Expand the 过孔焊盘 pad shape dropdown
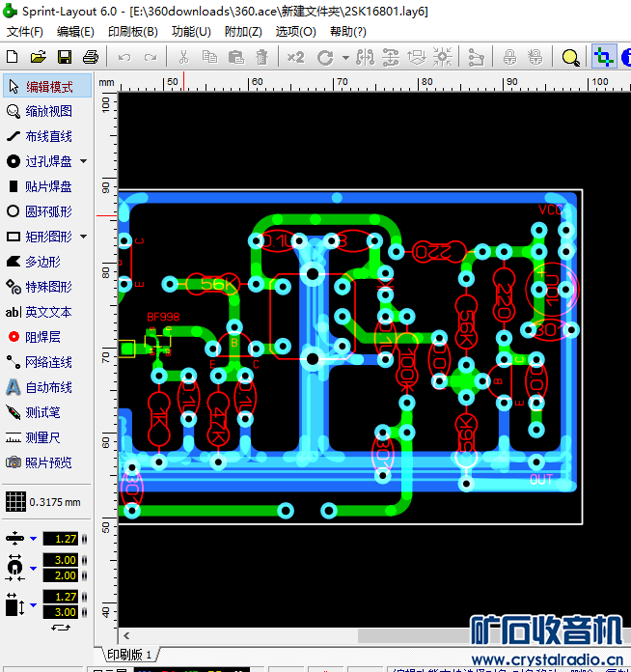The width and height of the screenshot is (631, 672). tap(84, 161)
